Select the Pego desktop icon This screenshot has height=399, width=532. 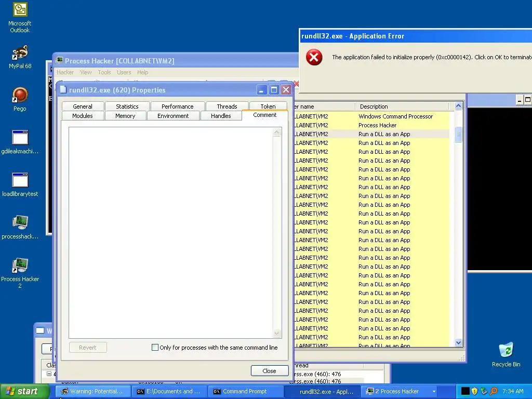pos(20,99)
